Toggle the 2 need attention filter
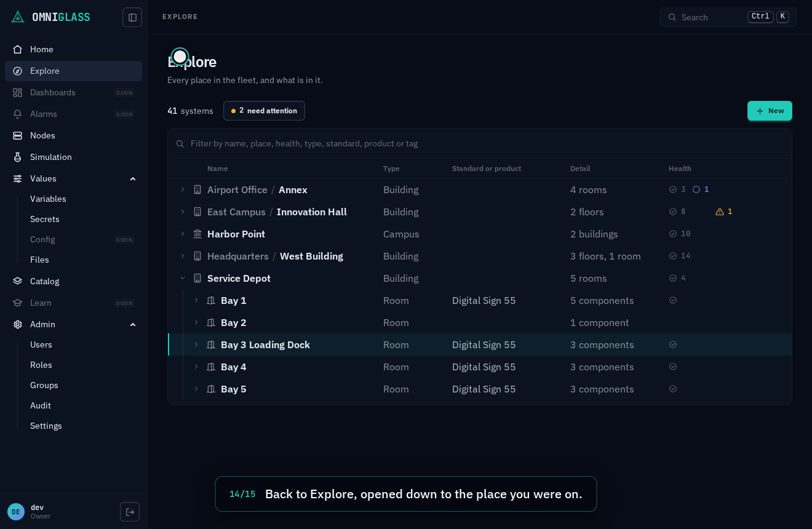 coord(264,111)
